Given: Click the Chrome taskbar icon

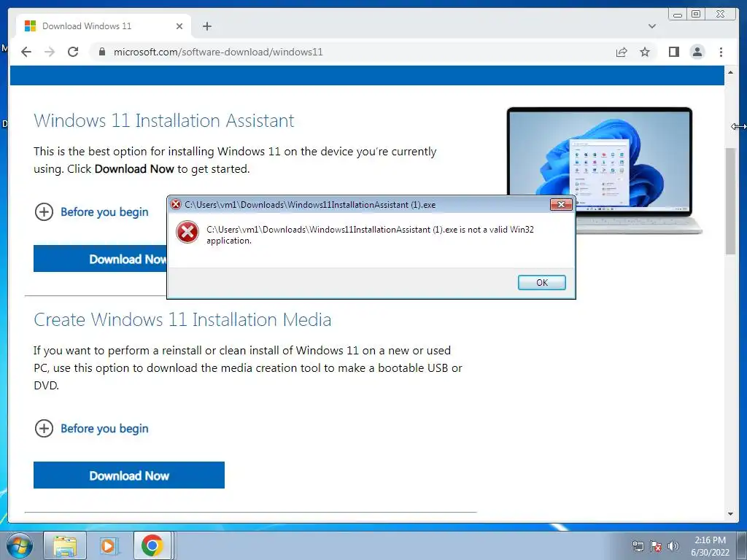Looking at the screenshot, I should pyautogui.click(x=152, y=545).
